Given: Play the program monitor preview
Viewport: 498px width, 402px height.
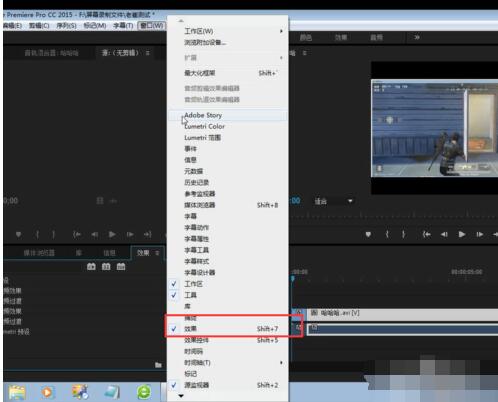Looking at the screenshot, I should (x=462, y=234).
